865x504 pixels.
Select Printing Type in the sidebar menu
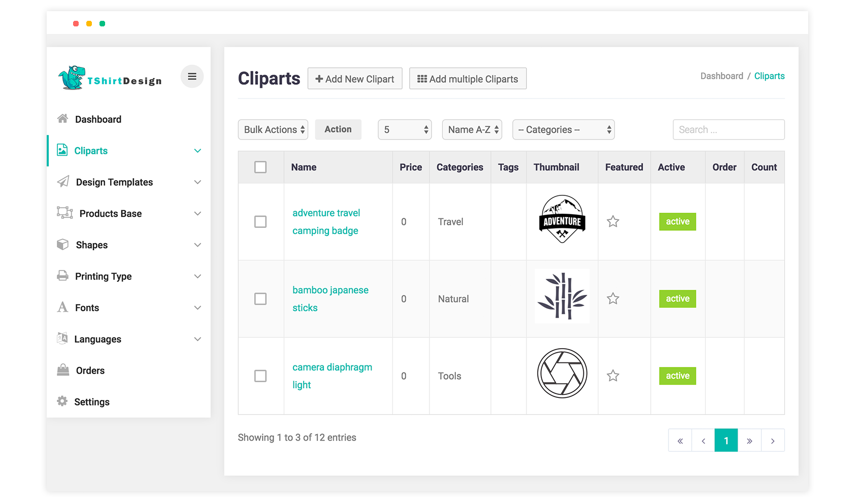pos(103,276)
